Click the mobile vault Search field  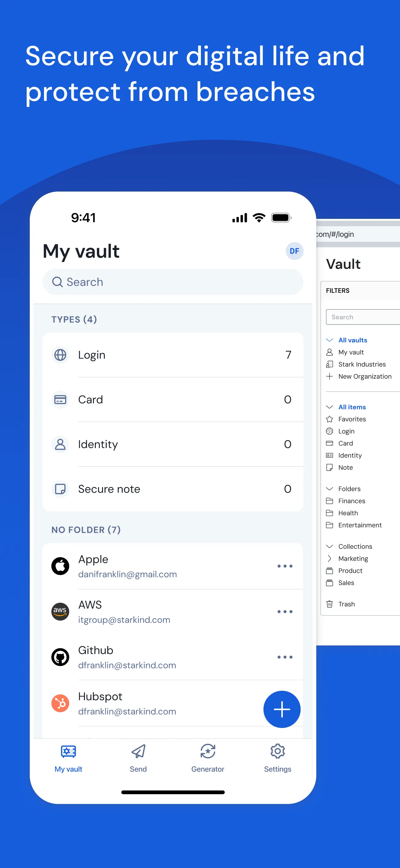pos(173,282)
